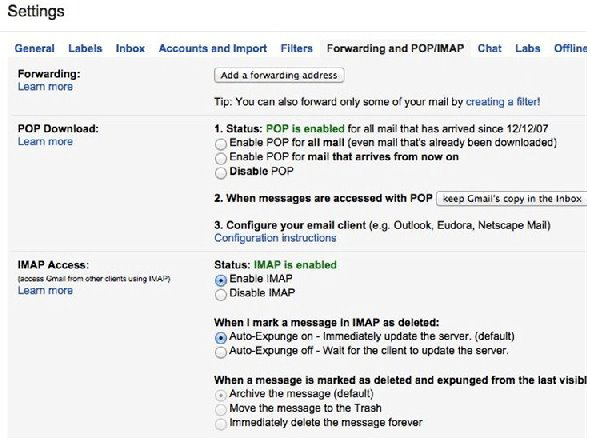Open the Labs tab
This screenshot has width=591, height=439.
(x=528, y=49)
